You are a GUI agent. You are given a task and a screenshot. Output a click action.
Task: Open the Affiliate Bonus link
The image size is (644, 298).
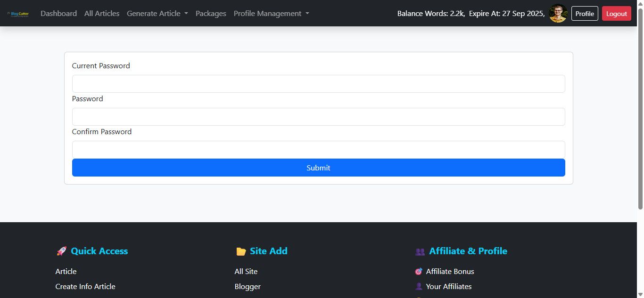pyautogui.click(x=450, y=272)
